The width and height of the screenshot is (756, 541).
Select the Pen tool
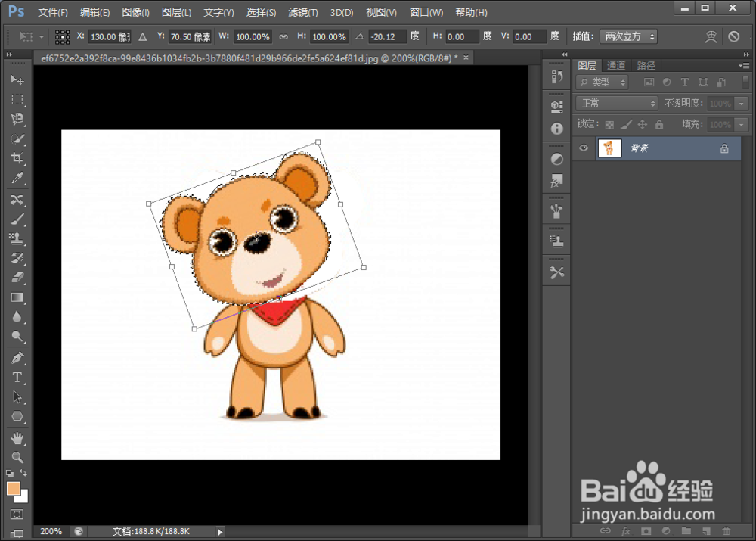[17, 358]
